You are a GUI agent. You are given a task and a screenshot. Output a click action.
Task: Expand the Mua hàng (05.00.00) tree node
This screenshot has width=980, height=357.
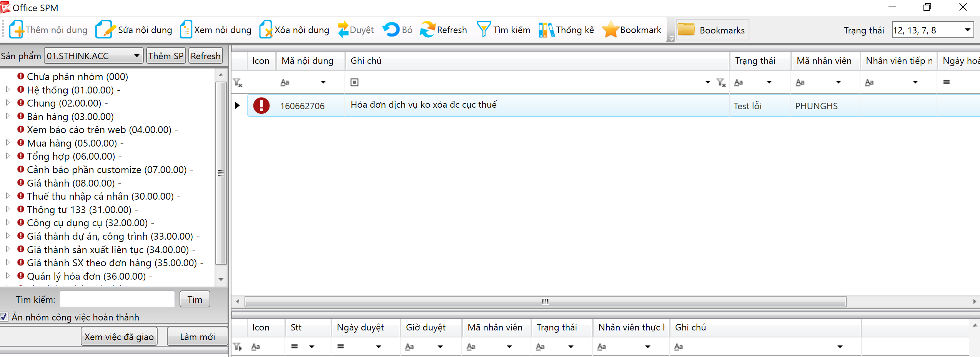point(8,143)
